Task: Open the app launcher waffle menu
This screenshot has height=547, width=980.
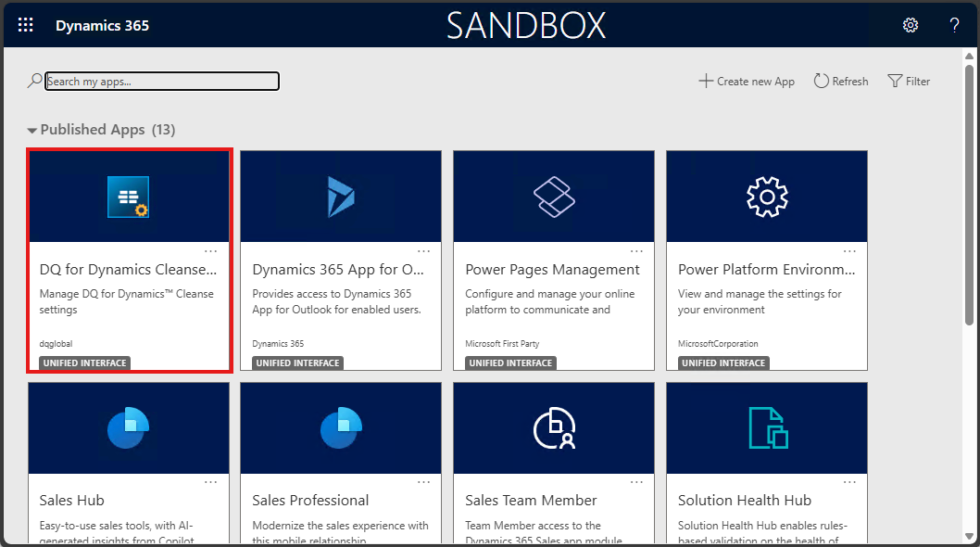Action: click(x=26, y=25)
